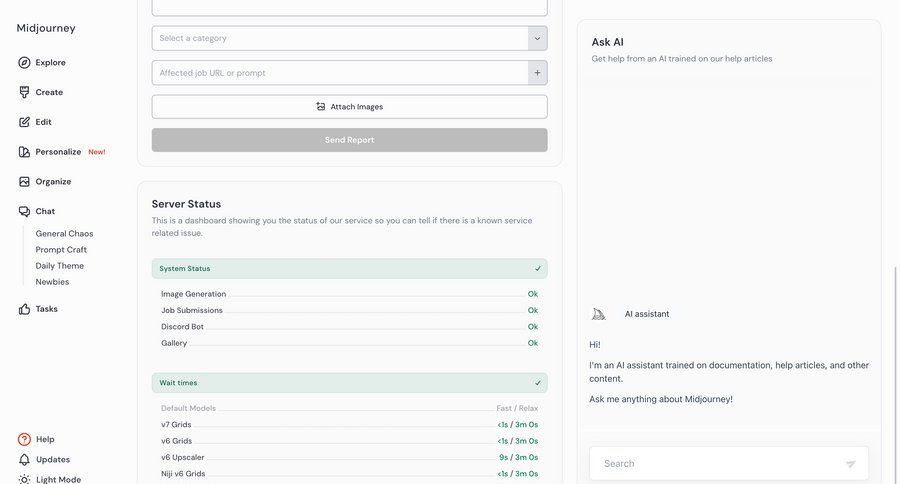Click the Send Report button
Screen dimensions: 900x484
(350, 140)
